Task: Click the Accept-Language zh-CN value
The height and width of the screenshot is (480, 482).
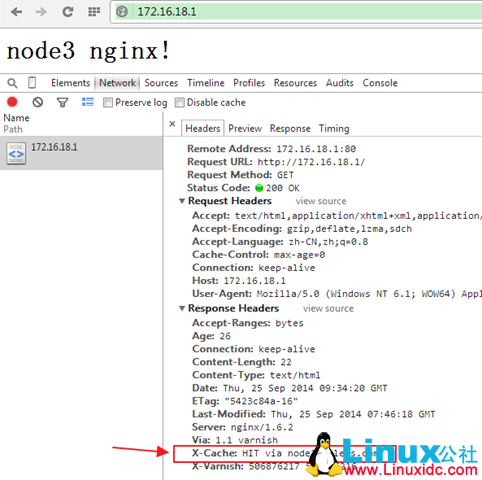Action: (328, 242)
